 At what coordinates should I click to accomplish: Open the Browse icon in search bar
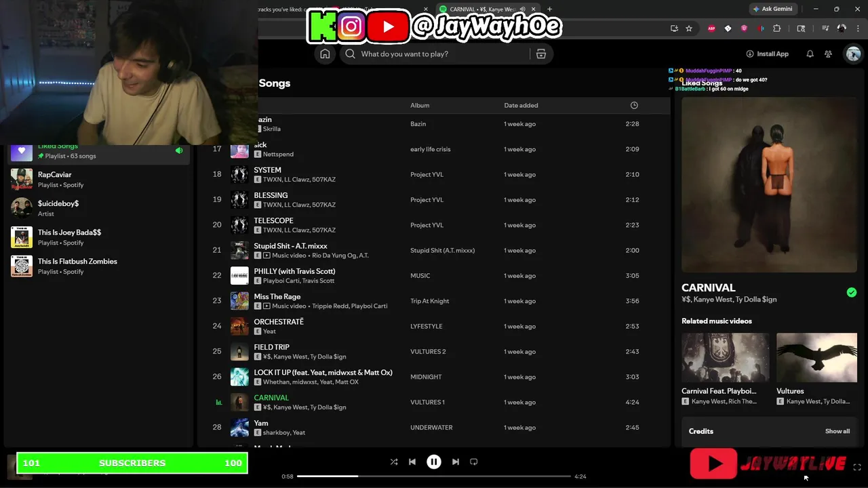[541, 54]
